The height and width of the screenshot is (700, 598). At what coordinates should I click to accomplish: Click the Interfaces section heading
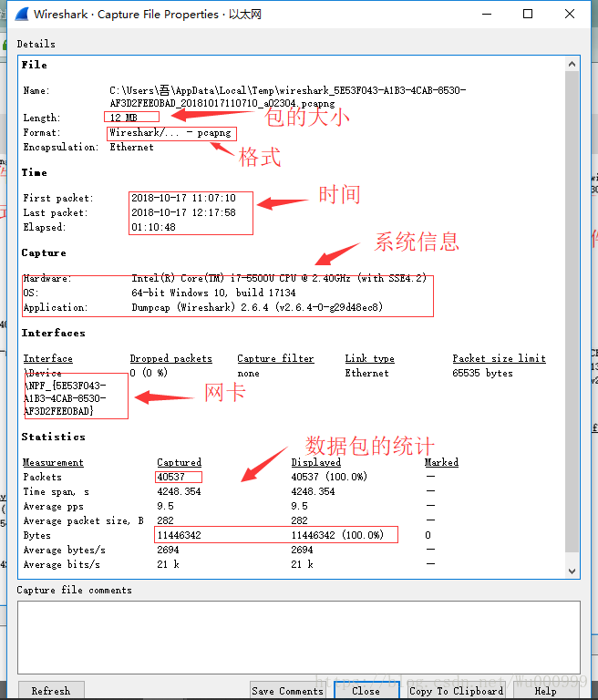53,333
